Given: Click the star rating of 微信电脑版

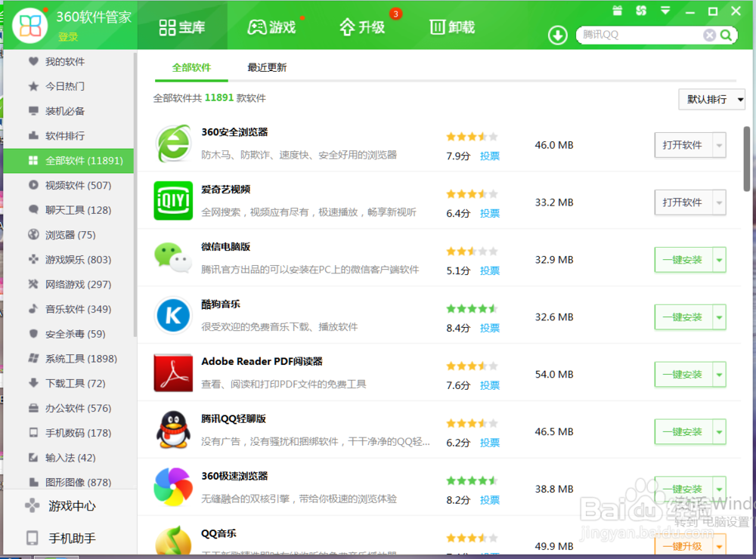Looking at the screenshot, I should [x=472, y=251].
